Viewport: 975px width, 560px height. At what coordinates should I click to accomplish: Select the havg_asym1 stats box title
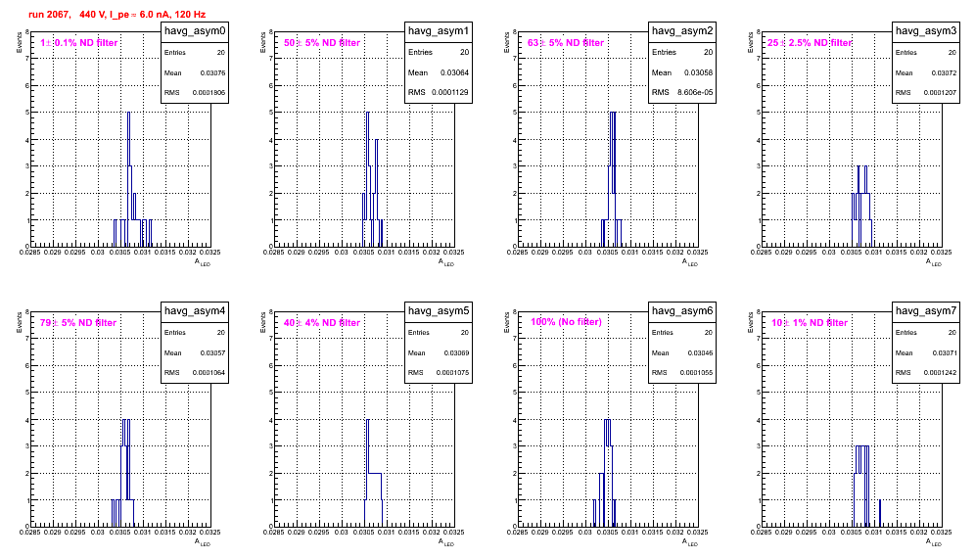pos(439,30)
